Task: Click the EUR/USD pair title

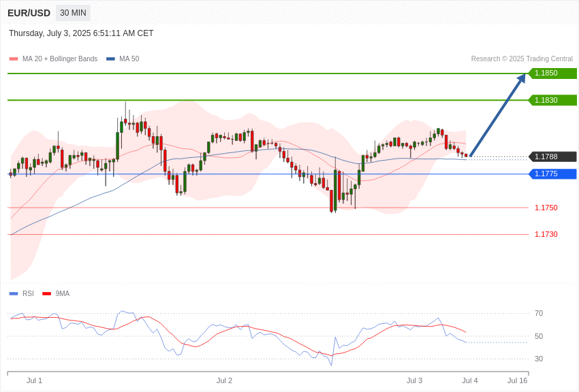Action: 29,14
